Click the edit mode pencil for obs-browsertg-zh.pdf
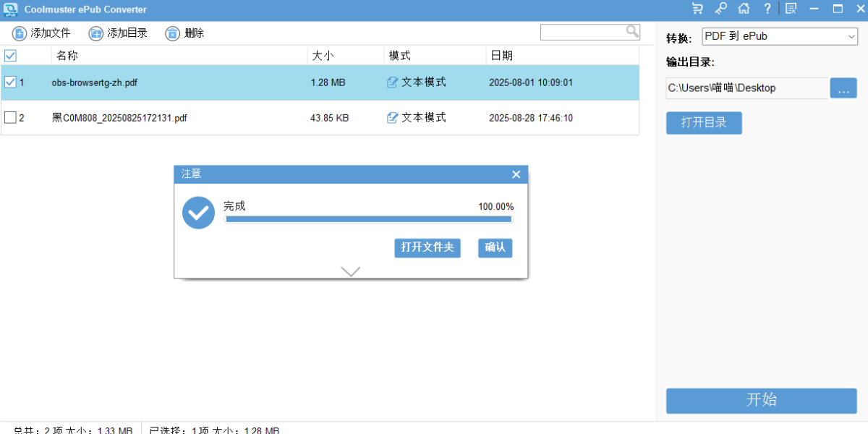Viewport: 868px width, 434px height. click(x=391, y=82)
